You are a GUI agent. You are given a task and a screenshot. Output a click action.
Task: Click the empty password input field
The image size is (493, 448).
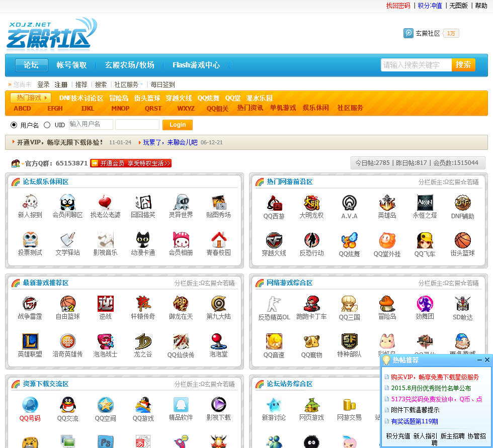(137, 124)
